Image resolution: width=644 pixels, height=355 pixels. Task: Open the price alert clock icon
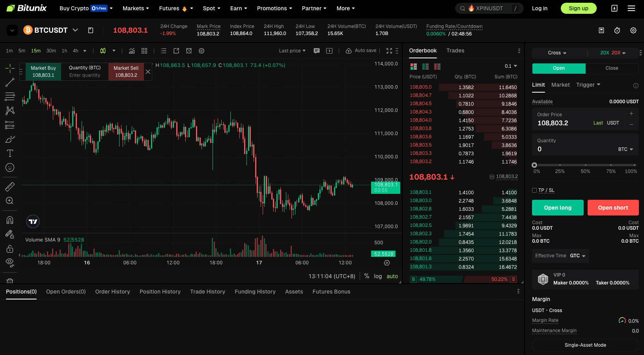point(189,51)
